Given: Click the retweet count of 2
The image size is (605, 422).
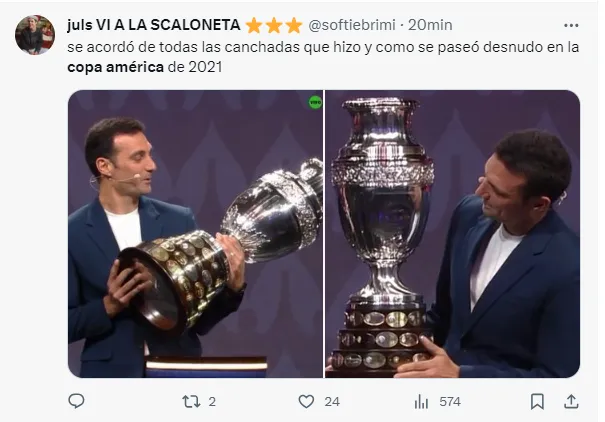Looking at the screenshot, I should [x=212, y=401].
